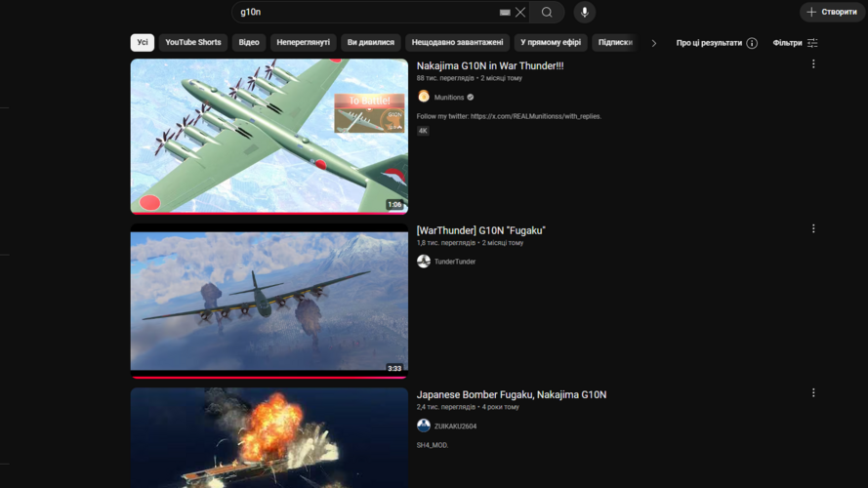Screen dimensions: 868x488
Task: Open the Nakajima G10N in War Thunder thumbnail
Action: 269,136
